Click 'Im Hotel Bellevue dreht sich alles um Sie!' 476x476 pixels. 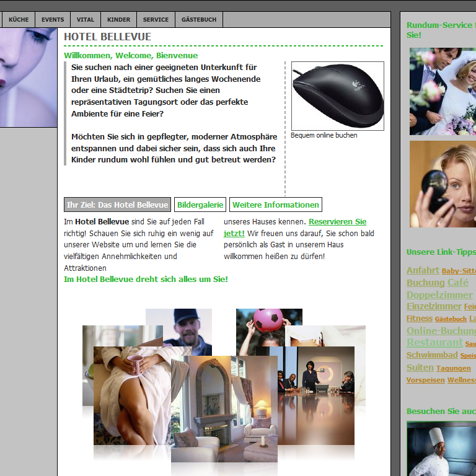[x=146, y=280]
